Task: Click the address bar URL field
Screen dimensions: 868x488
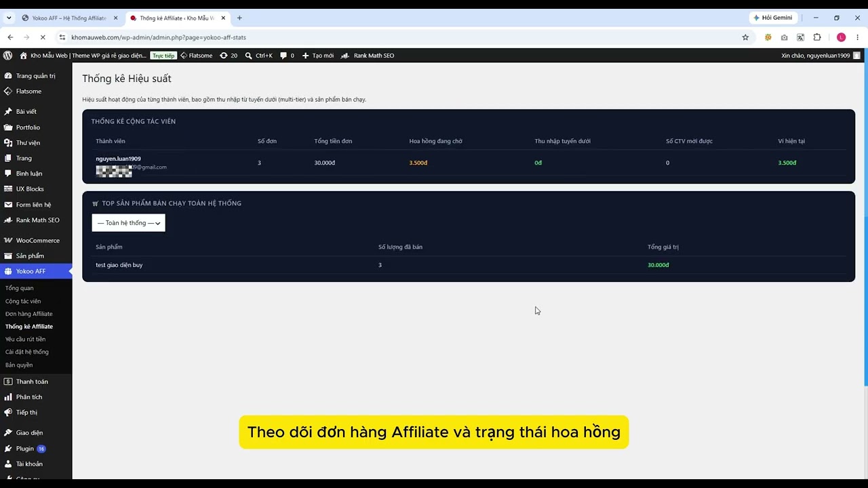Action: [400, 37]
